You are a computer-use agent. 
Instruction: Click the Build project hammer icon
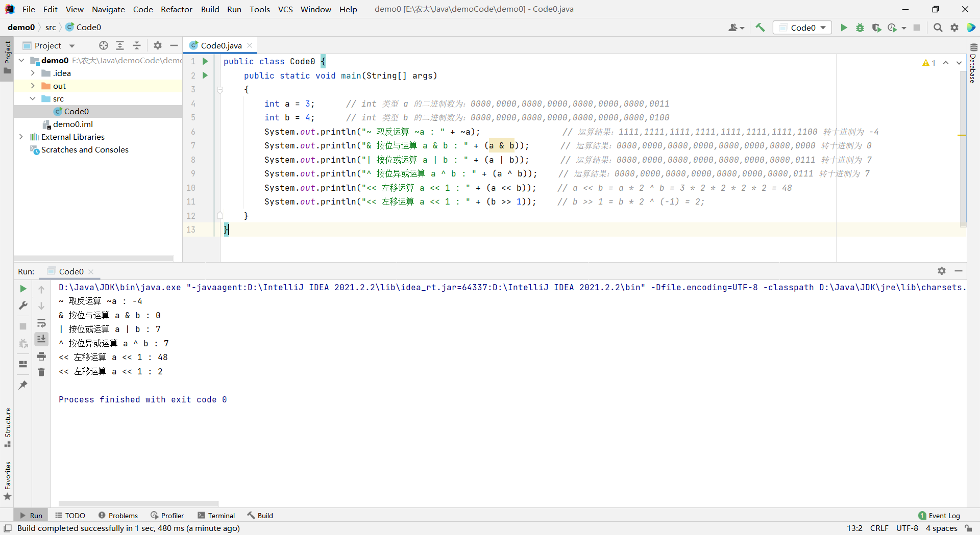point(760,28)
